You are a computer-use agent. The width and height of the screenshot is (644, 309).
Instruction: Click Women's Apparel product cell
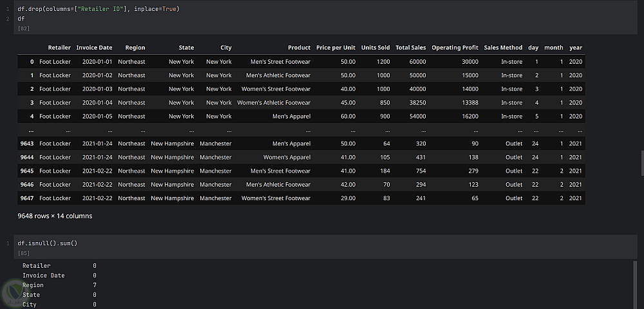point(287,157)
